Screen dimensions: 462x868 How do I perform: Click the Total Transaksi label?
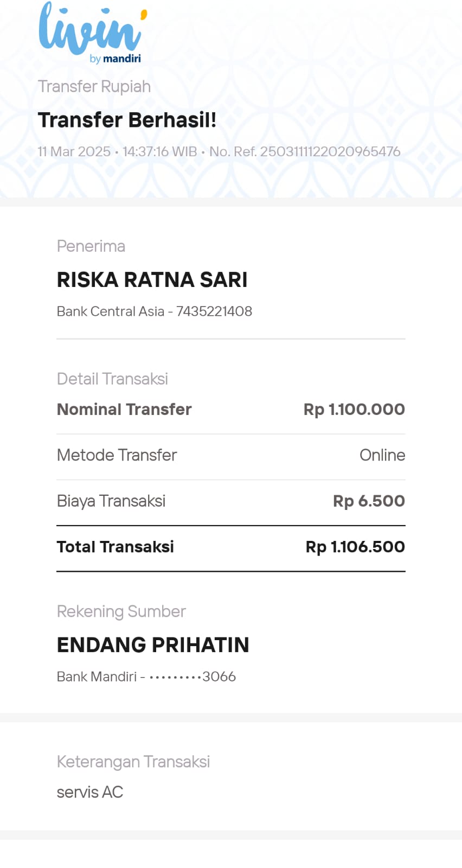pos(115,547)
